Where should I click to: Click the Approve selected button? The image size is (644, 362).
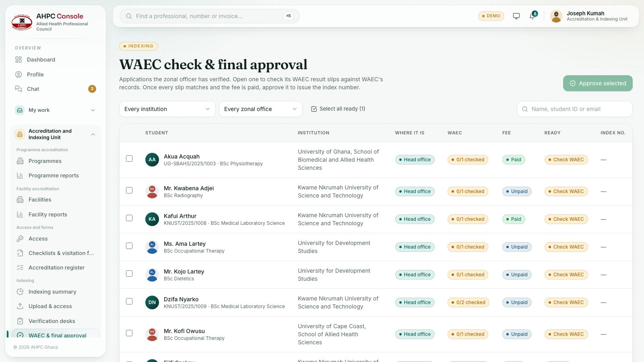pyautogui.click(x=598, y=83)
